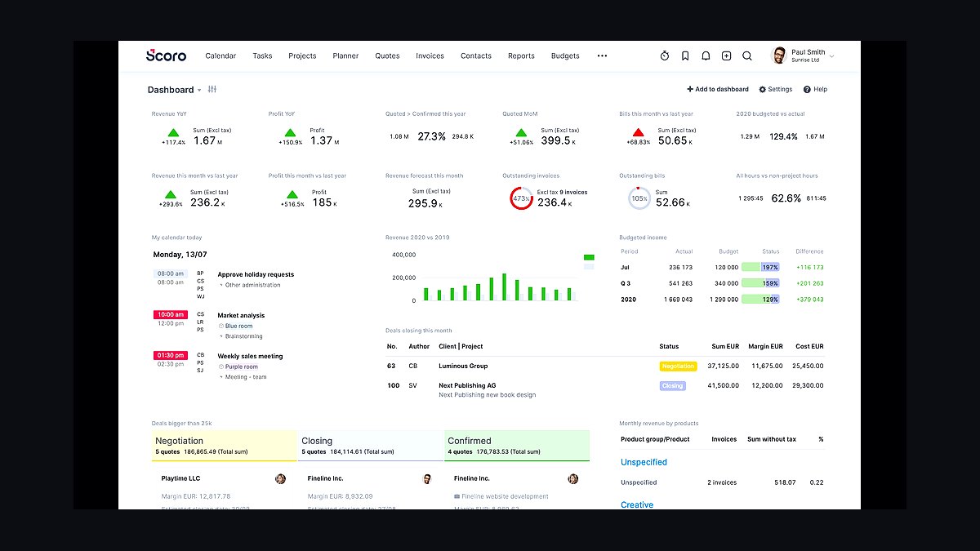Select the Confirmed pipeline column header

tap(517, 446)
